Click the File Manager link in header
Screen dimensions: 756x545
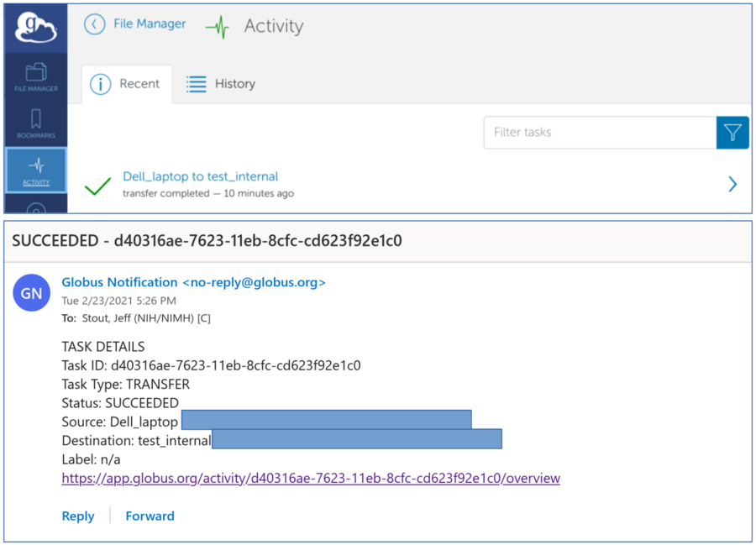150,24
